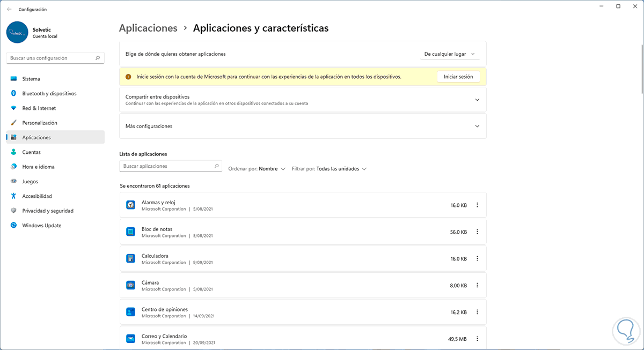Click the Aplicaciones breadcrumb link

pyautogui.click(x=148, y=28)
